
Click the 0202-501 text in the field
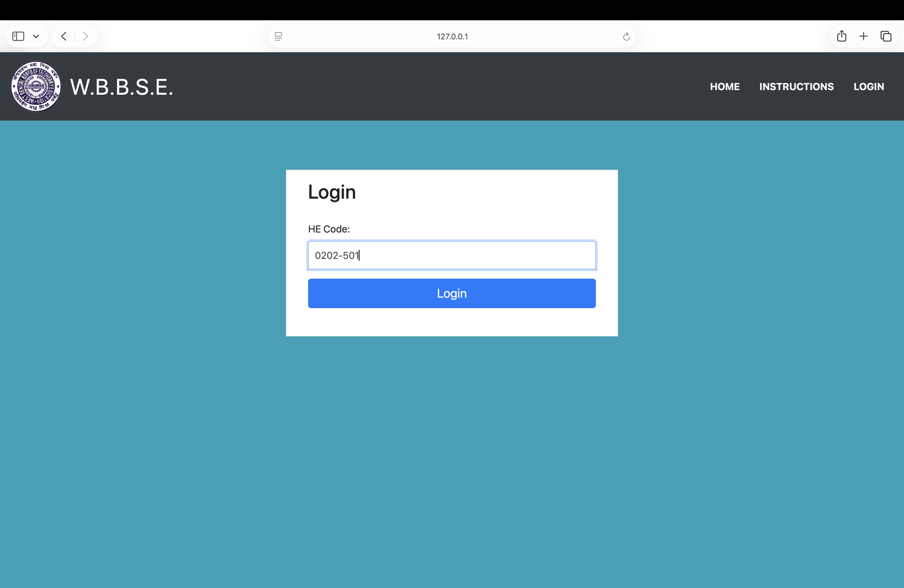click(x=336, y=255)
